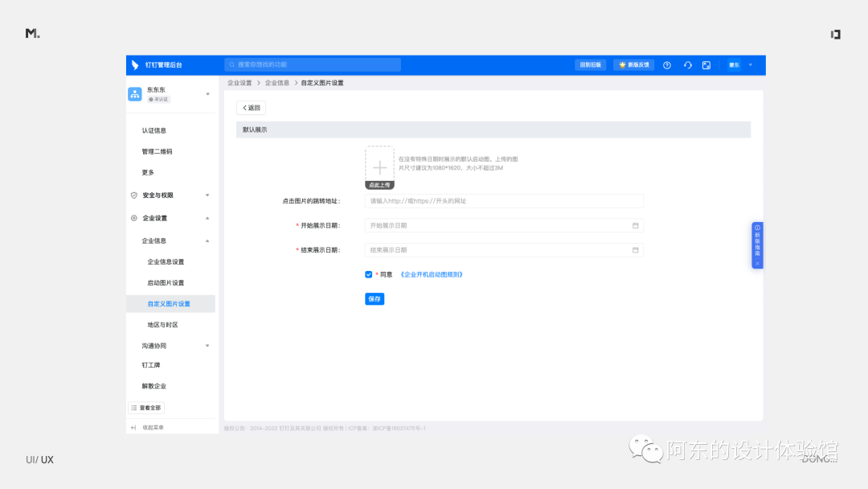The width and height of the screenshot is (868, 489).
Task: Click the 新版反馈 feedback button
Action: [634, 65]
